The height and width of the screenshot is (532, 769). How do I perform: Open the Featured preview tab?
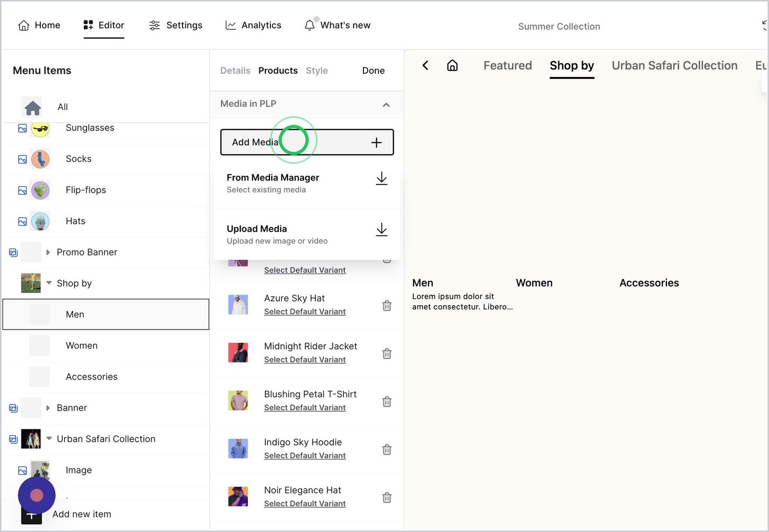point(507,65)
